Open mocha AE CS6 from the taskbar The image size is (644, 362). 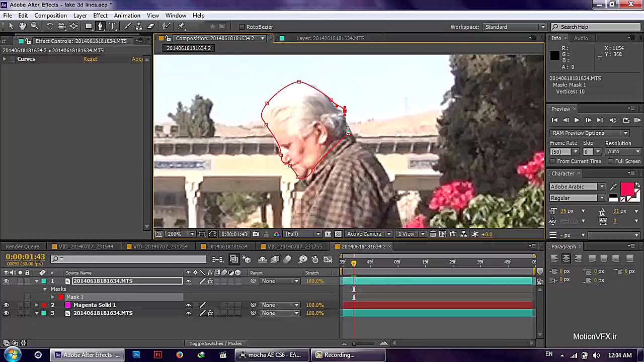271,355
